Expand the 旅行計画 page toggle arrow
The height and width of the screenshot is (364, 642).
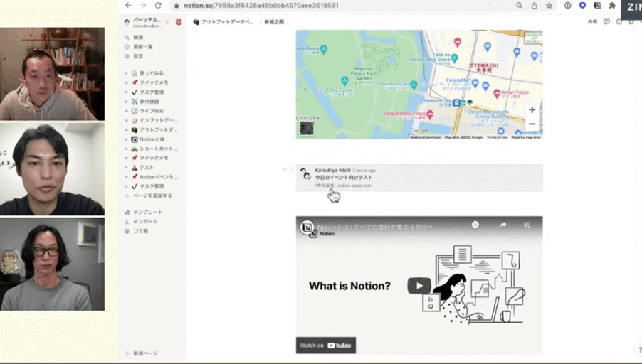coord(127,102)
